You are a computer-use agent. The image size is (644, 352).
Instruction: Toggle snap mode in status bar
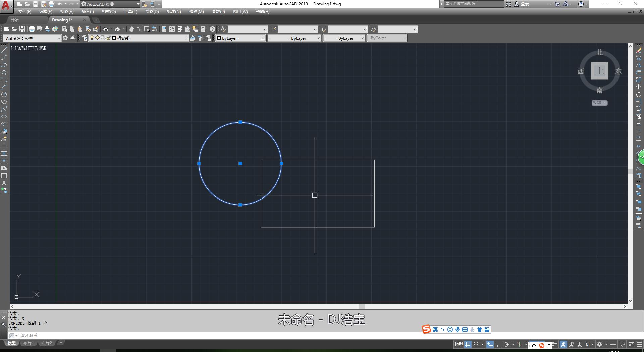[x=476, y=344]
